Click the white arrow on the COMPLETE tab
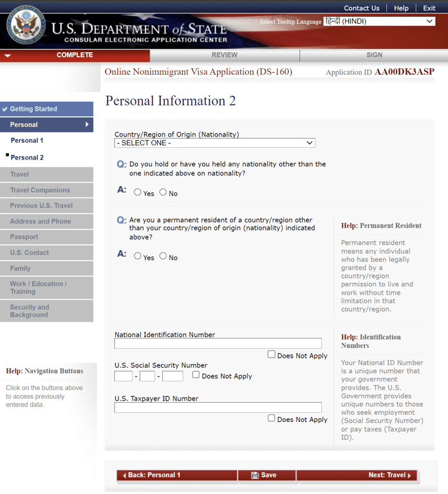448x494 pixels. [x=8, y=55]
